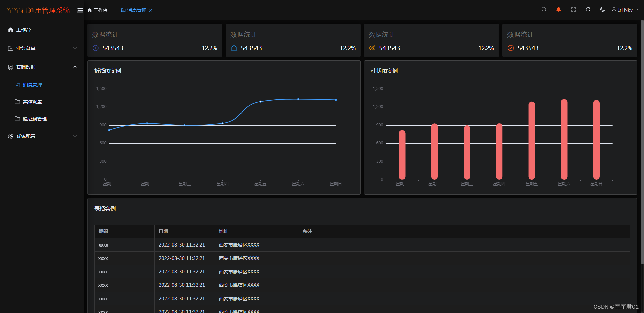Expand the 业务菜单 sidebar menu
644x313 pixels.
42,48
